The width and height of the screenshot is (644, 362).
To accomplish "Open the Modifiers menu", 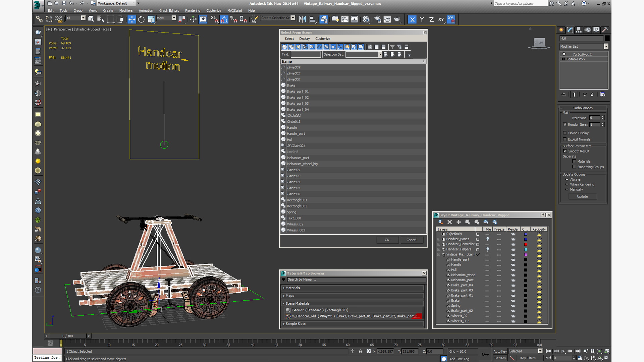I will click(x=126, y=11).
